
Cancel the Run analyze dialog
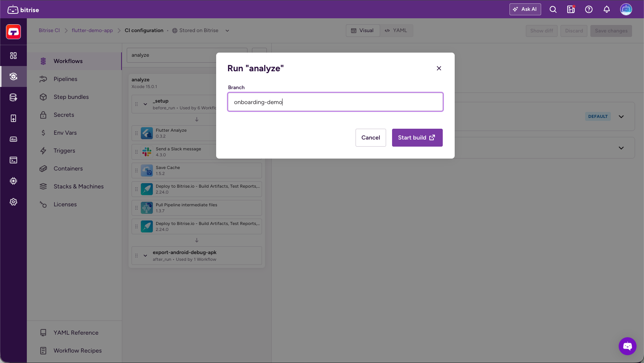(371, 138)
